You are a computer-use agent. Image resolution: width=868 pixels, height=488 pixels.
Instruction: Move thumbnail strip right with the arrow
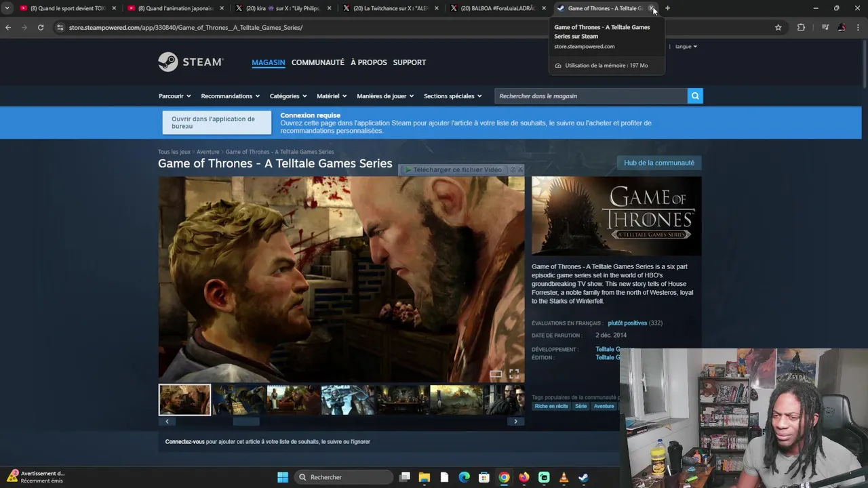click(x=515, y=422)
